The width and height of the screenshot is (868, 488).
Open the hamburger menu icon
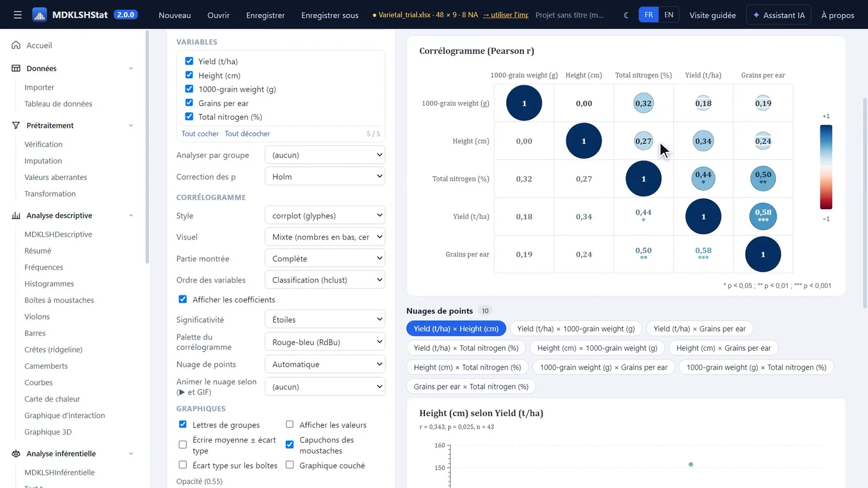[x=18, y=15]
